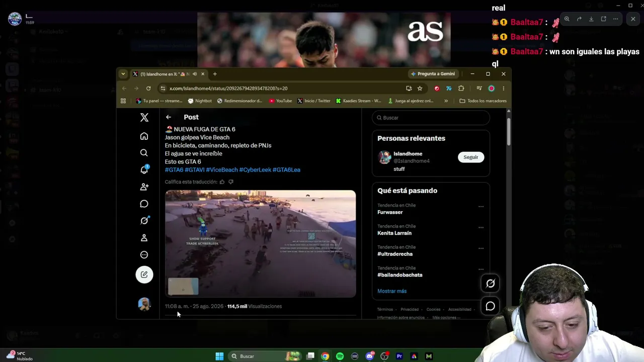Open Kaadies Stream bookmark

358,101
